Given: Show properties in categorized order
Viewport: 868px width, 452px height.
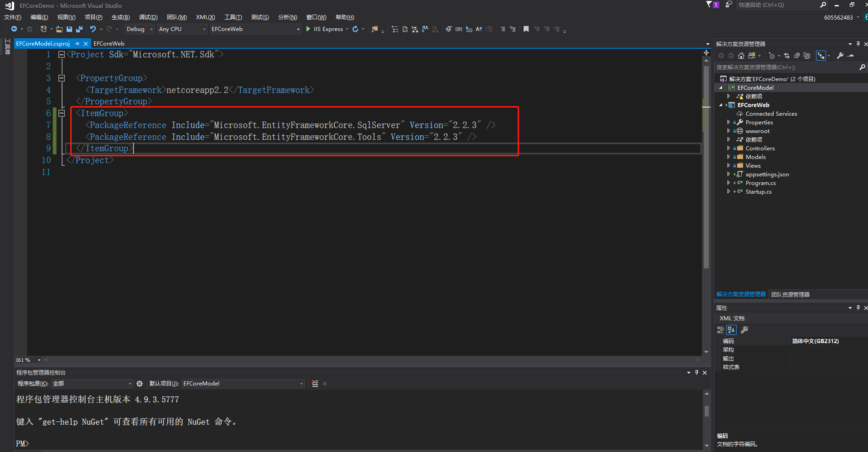Looking at the screenshot, I should pyautogui.click(x=721, y=330).
